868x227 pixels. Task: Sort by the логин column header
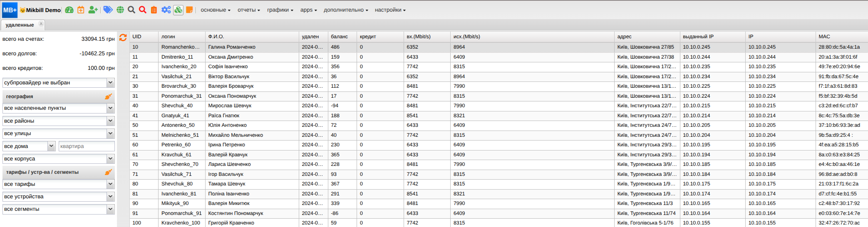pyautogui.click(x=182, y=37)
